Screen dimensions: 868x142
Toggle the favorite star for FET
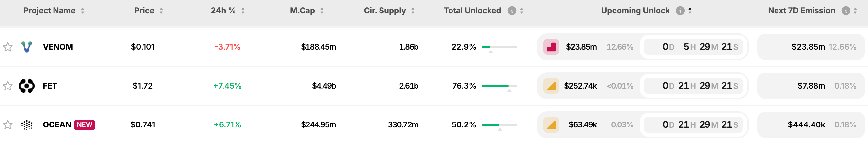(x=8, y=86)
